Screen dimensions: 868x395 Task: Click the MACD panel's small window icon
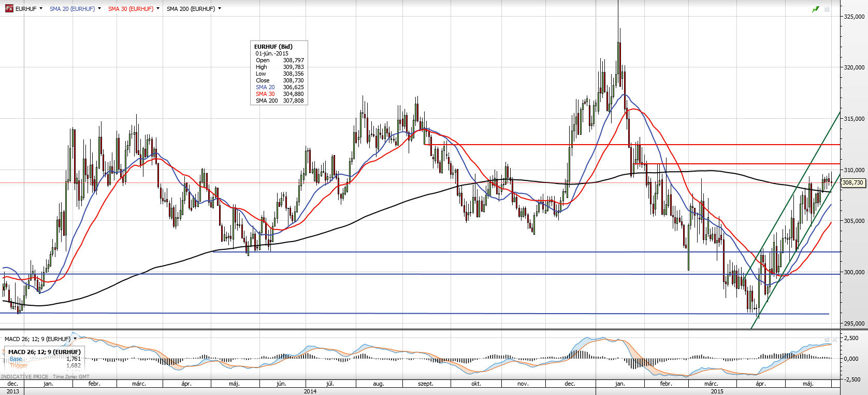(x=827, y=340)
